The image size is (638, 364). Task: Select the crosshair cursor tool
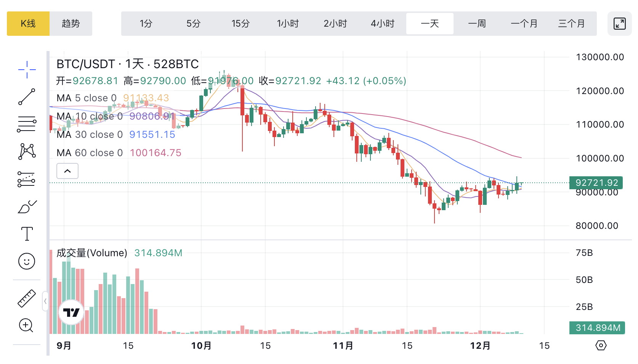click(27, 70)
